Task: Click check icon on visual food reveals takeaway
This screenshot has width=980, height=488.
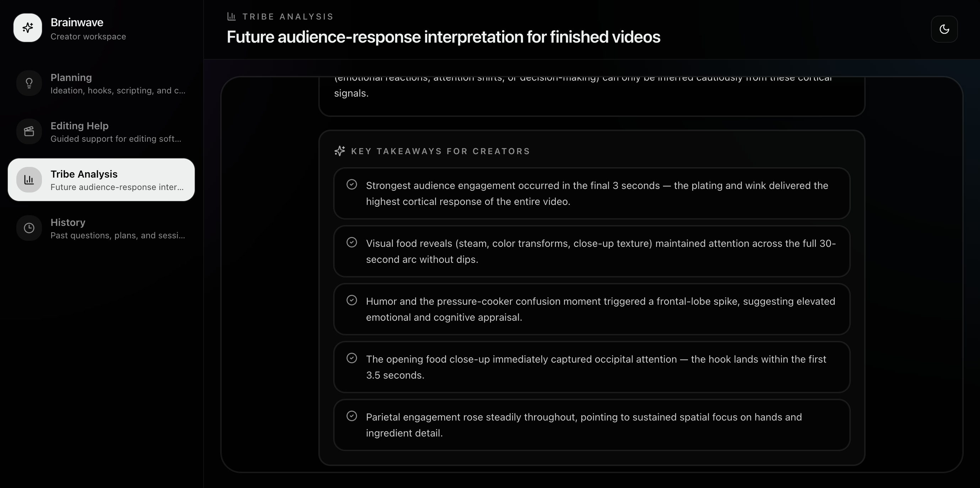Action: 351,242
